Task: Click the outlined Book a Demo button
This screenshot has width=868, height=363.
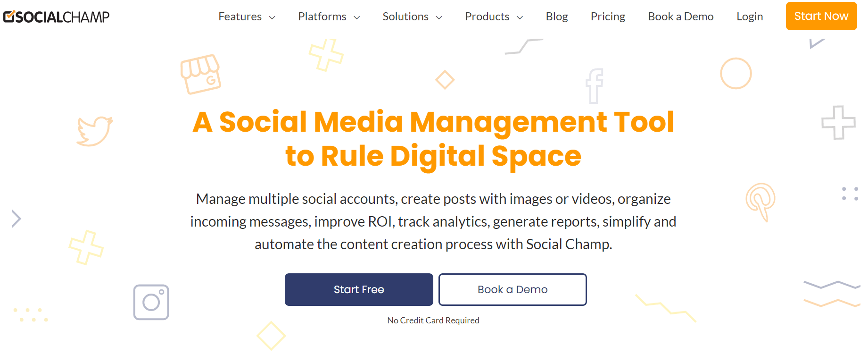Action: [x=513, y=289]
